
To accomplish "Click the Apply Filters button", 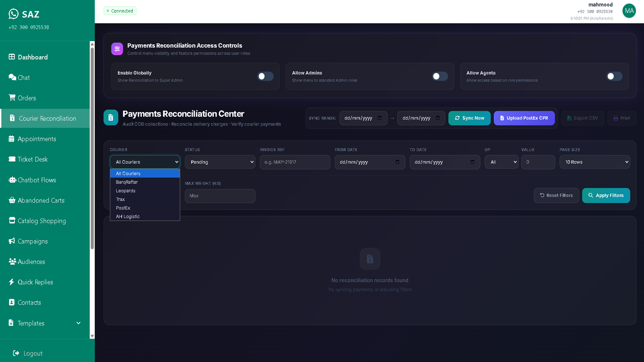I will coord(606,195).
